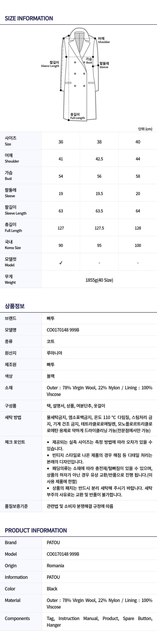This screenshot has height=644, width=157.
Task: Click the 127.5 full length value
Action: click(99, 228)
